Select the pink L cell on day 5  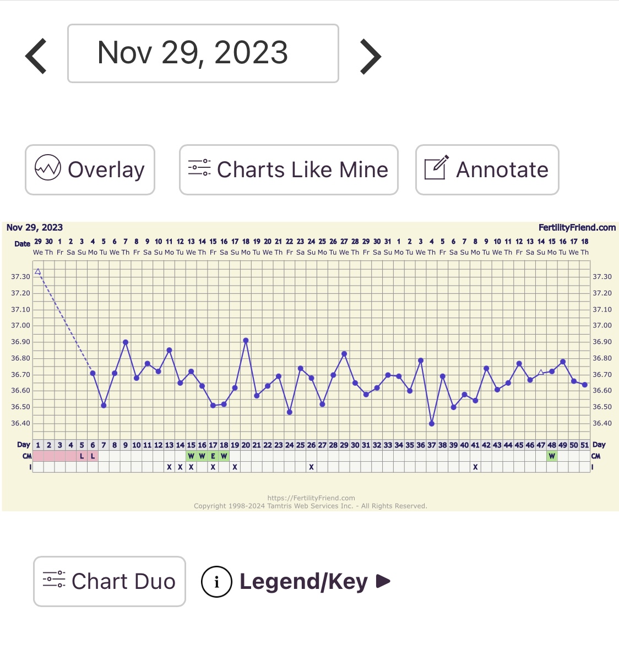coord(82,456)
